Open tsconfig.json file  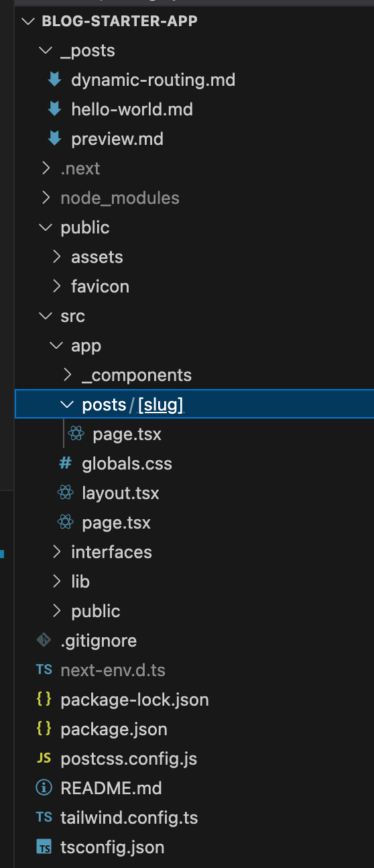tap(113, 847)
